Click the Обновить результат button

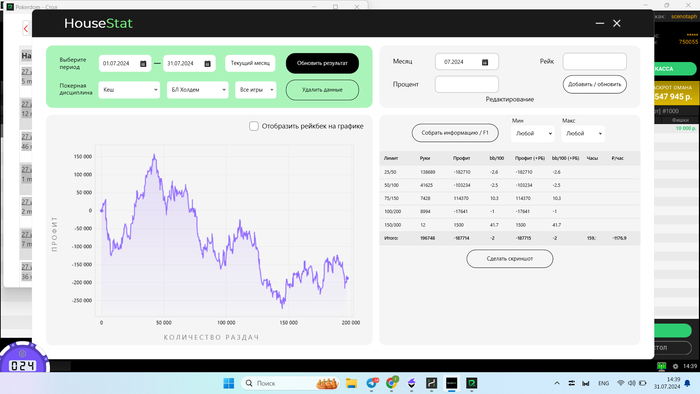(x=322, y=63)
